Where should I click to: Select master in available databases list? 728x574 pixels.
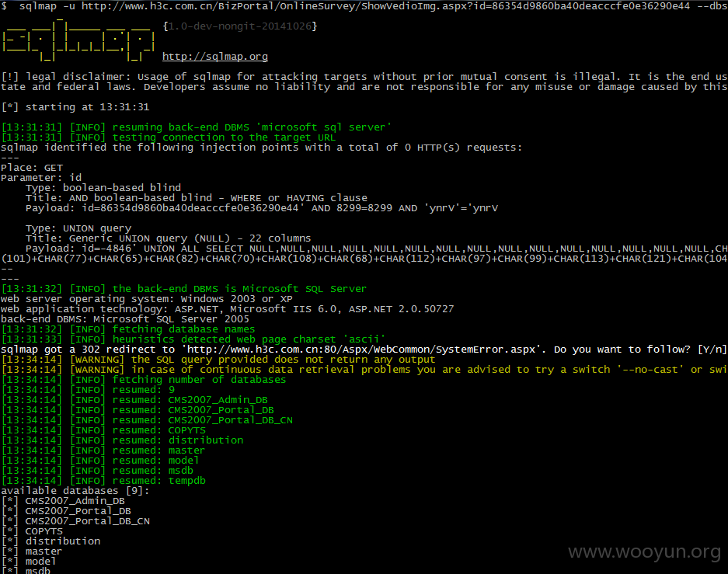44,551
